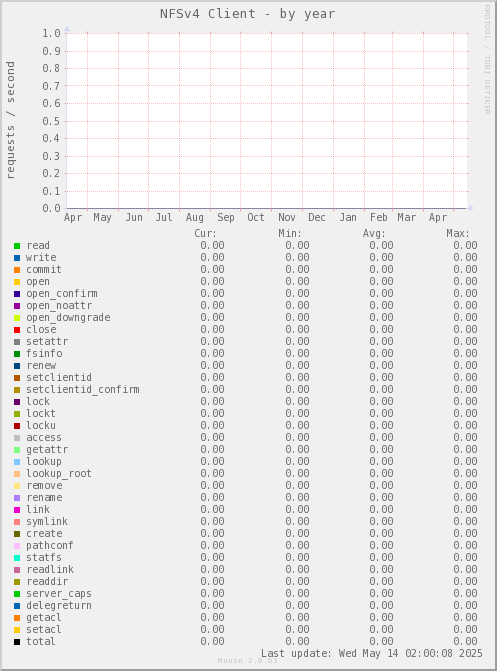Select the black total legend swatch
Screen dimensions: 497x671
(17, 642)
